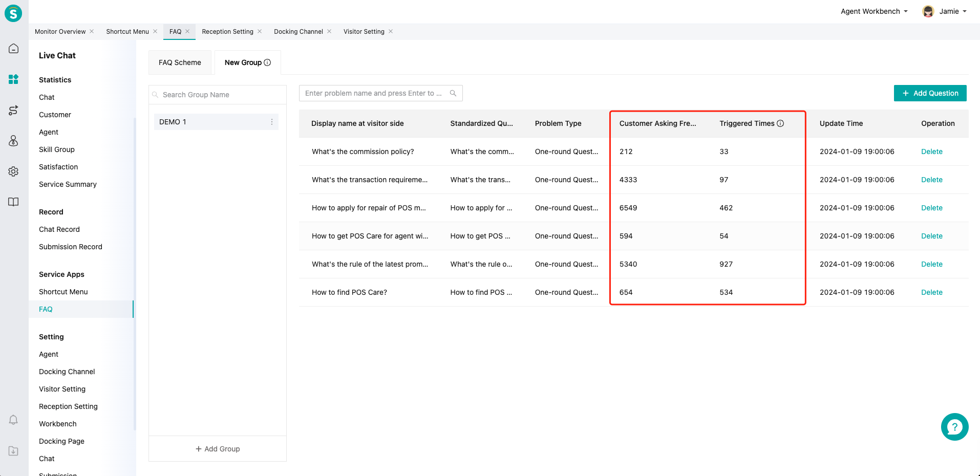This screenshot has height=476, width=980.
Task: Switch to the Docking Channel tab
Action: tap(299, 31)
